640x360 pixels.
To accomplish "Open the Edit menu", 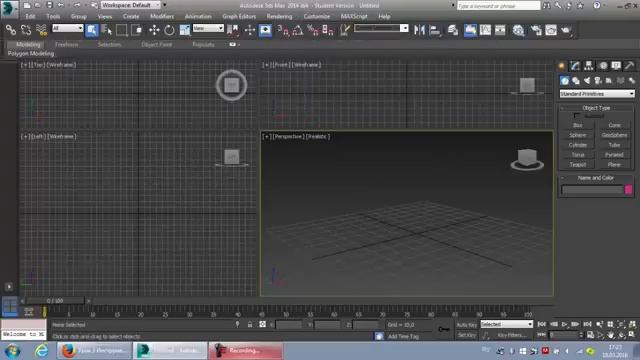I will pyautogui.click(x=30, y=16).
